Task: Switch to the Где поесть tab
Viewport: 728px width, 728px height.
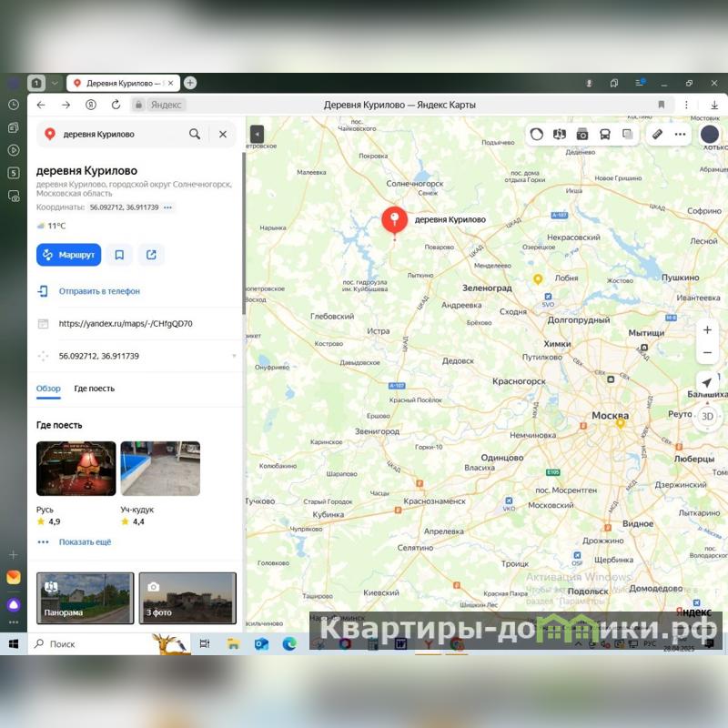Action: (95, 389)
